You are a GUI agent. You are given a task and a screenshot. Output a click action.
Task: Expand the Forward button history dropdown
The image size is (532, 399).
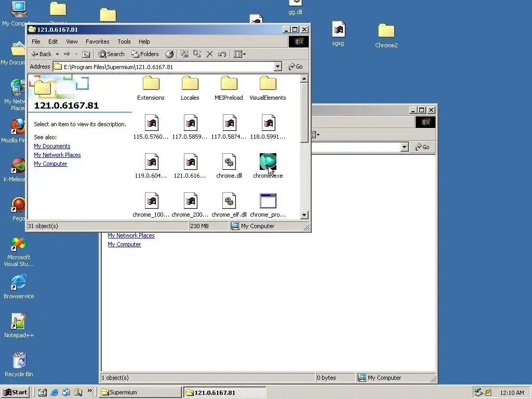pyautogui.click(x=76, y=54)
